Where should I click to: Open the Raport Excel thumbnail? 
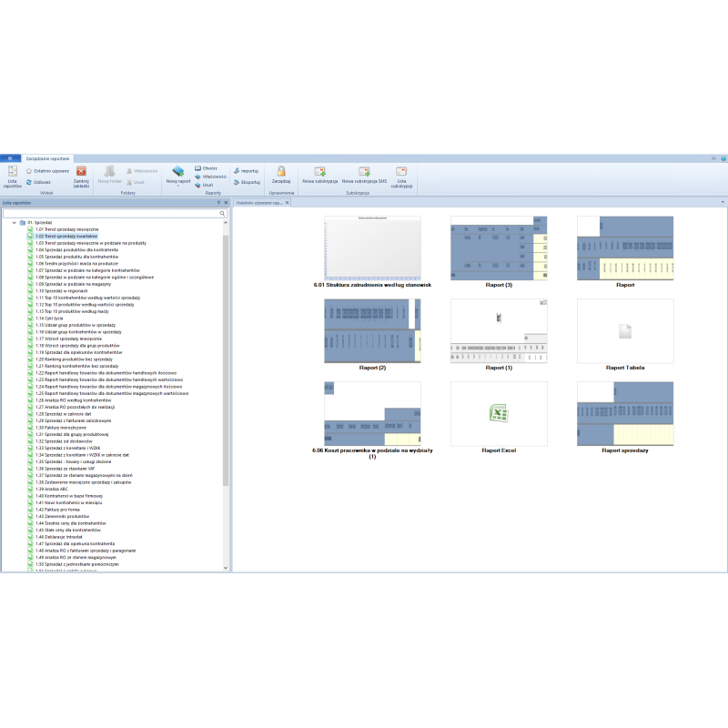click(x=499, y=414)
